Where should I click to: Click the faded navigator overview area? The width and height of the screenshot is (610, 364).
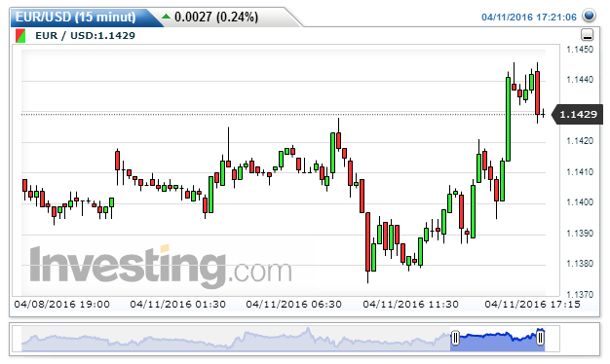click(236, 339)
